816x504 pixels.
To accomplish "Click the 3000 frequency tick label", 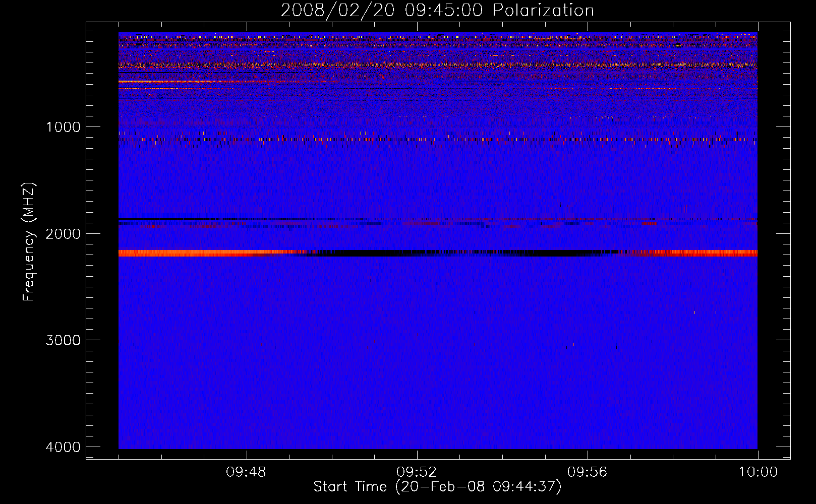I will point(63,340).
